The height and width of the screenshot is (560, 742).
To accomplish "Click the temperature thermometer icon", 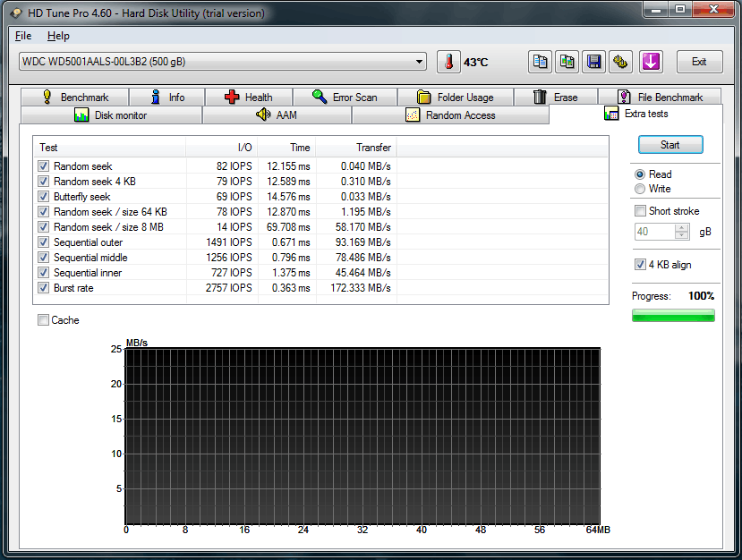I will [x=448, y=62].
